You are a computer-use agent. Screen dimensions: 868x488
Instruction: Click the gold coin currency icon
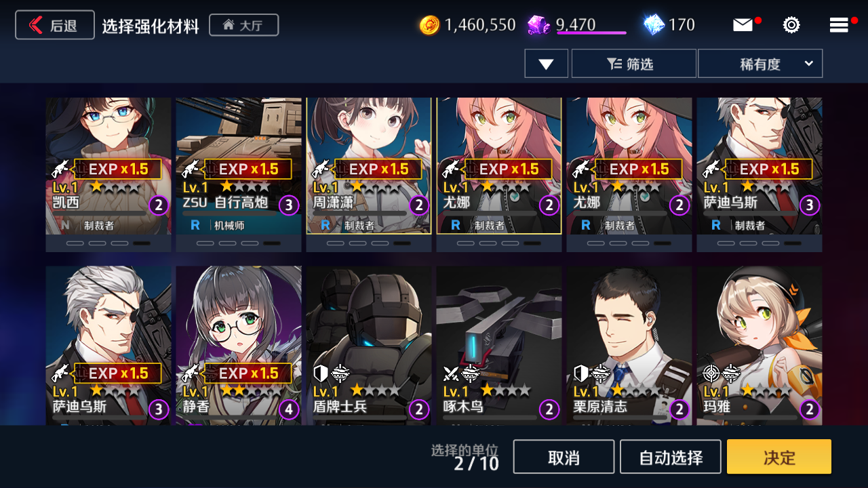click(x=429, y=25)
